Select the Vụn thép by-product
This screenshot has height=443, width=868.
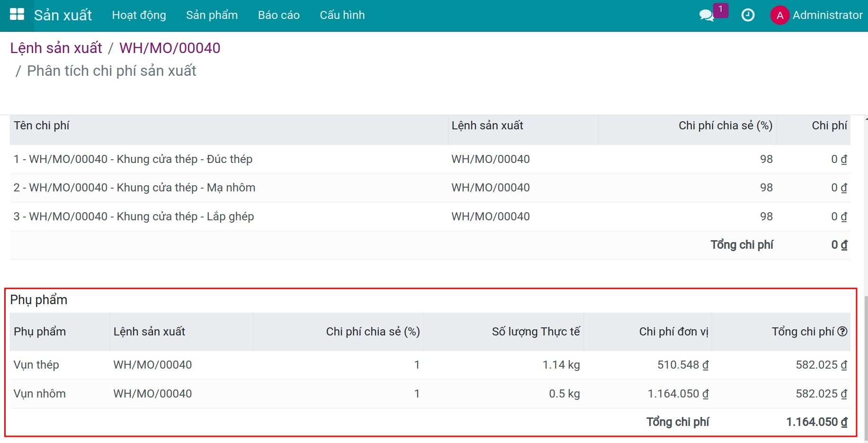pos(36,365)
